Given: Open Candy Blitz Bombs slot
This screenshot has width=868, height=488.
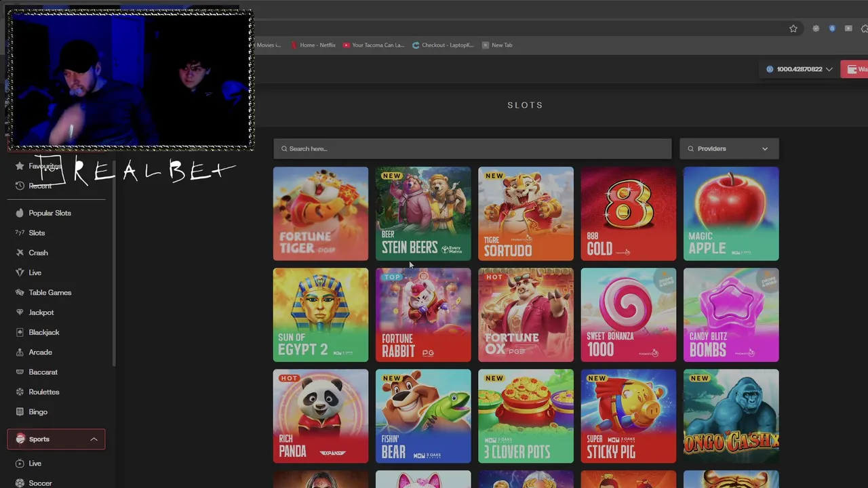Looking at the screenshot, I should [731, 314].
